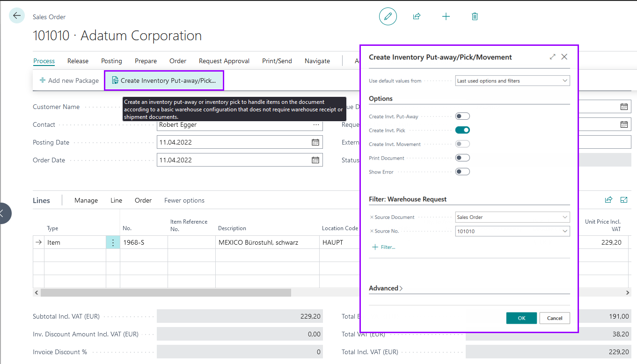Collapse the Options section header
Viewport: 637px width, 364px height.
click(x=381, y=99)
